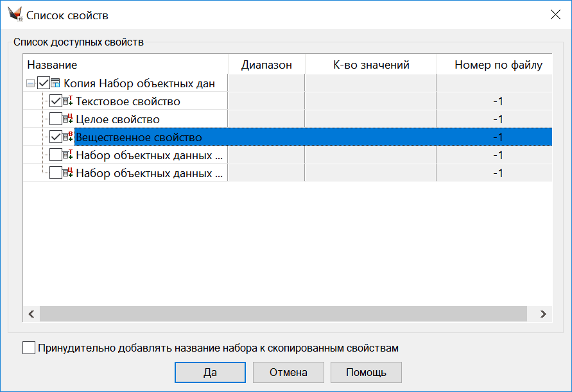572x392 pixels.
Task: Confirm with the Да button
Action: pos(210,372)
